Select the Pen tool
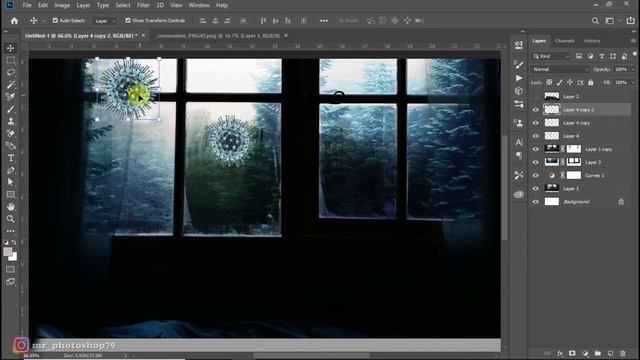640x360 pixels. click(x=11, y=170)
